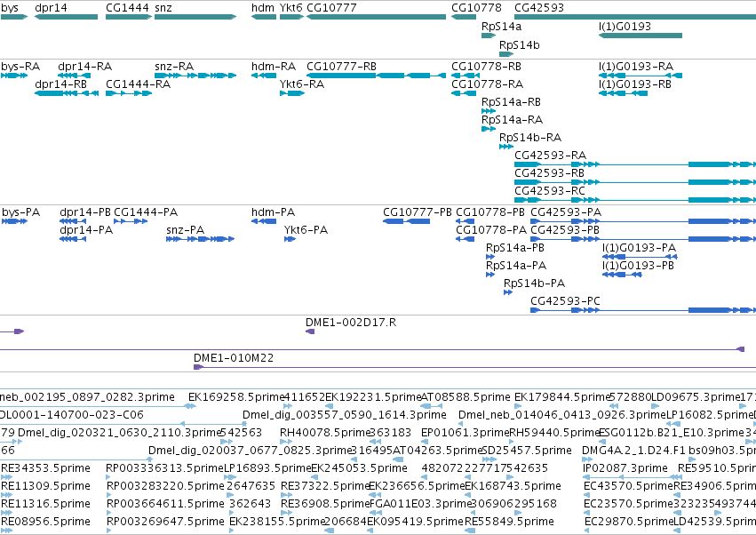Select the dpr14 gene bar in top track
This screenshot has width=756, height=535.
66,17
